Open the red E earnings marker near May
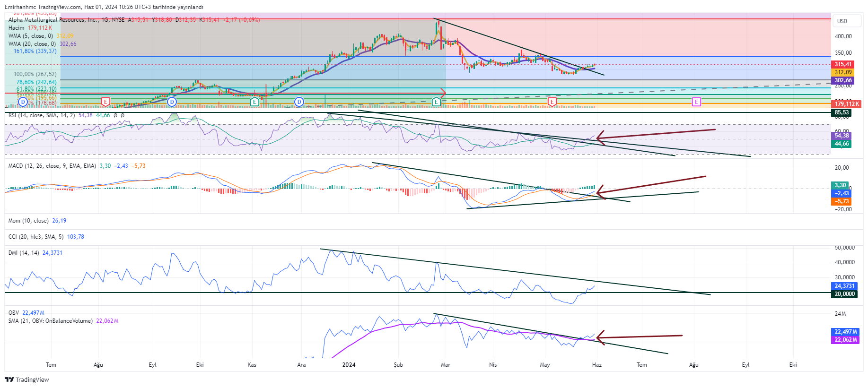This screenshot has height=388, width=868. point(552,102)
